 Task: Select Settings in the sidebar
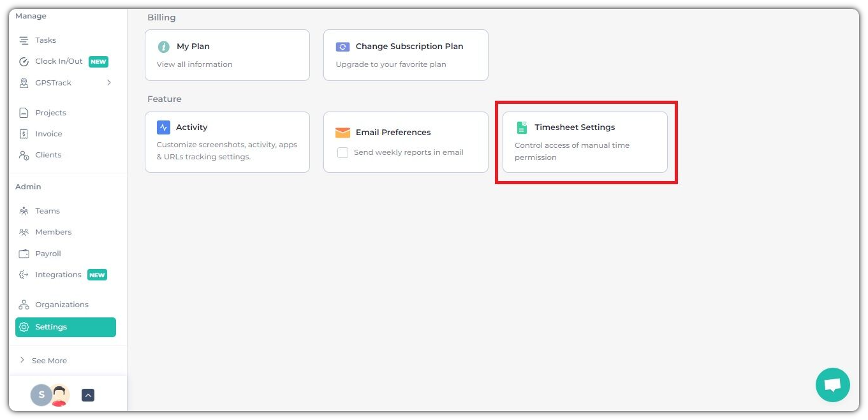pos(65,327)
